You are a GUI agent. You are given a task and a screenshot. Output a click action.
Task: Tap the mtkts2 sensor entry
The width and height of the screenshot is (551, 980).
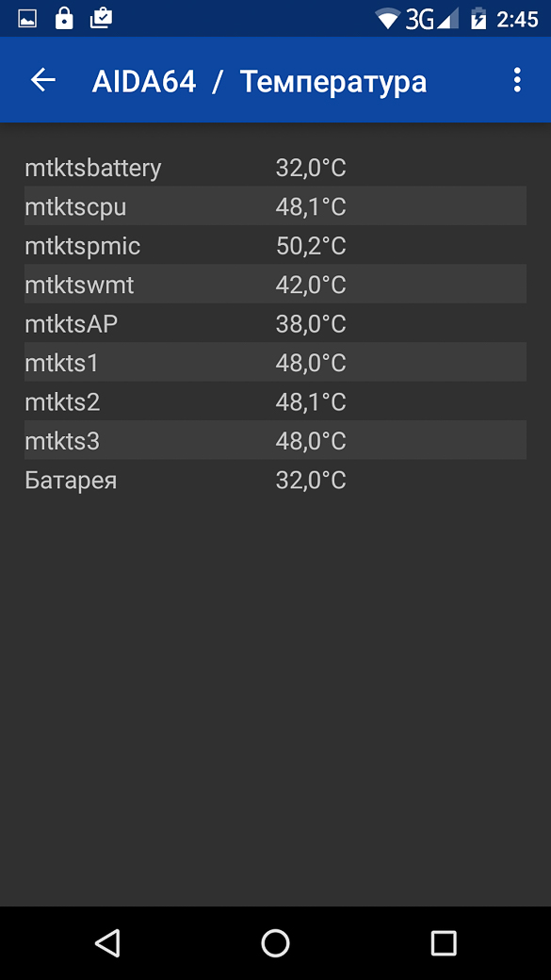click(x=275, y=401)
